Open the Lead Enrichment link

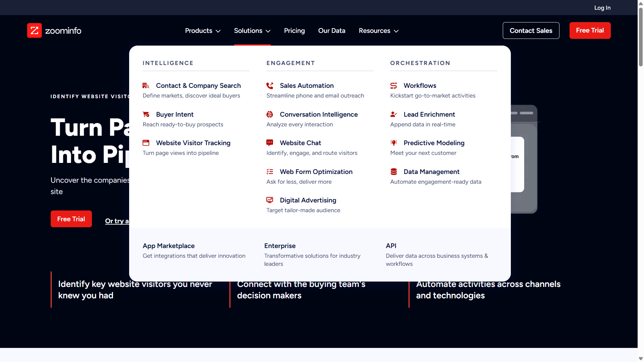pos(429,114)
